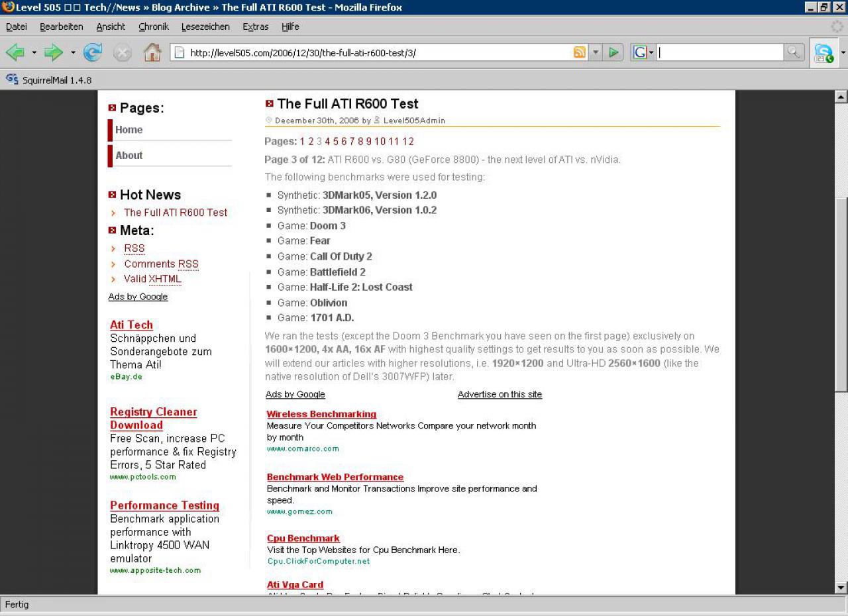Expand the address bar URL history dropdown
Viewport: 848px width, 616px height.
coord(595,52)
